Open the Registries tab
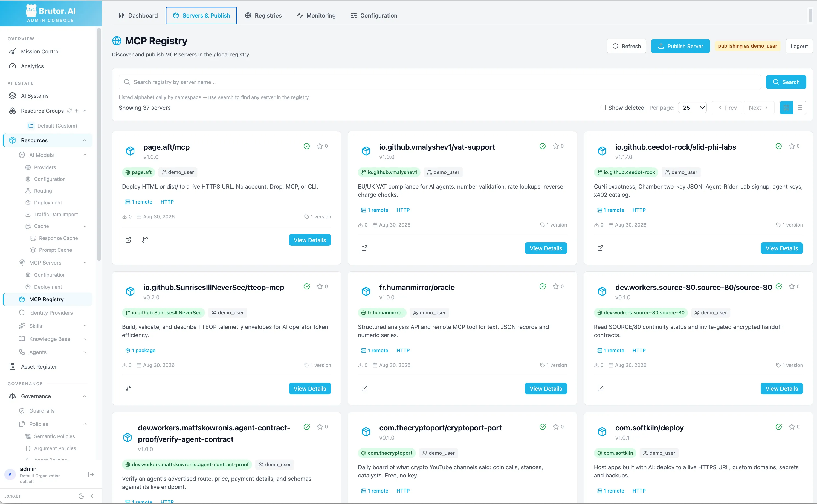Viewport: 817px width, 504px height. (263, 15)
